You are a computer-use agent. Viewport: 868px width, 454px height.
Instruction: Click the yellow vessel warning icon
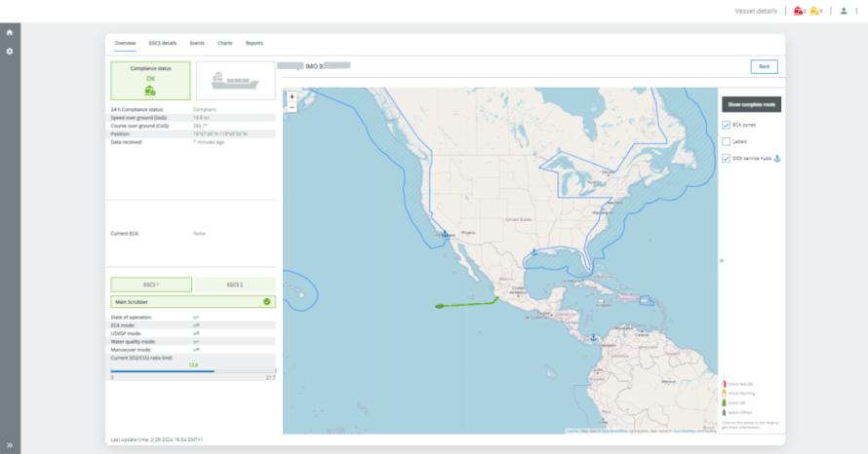click(x=815, y=11)
